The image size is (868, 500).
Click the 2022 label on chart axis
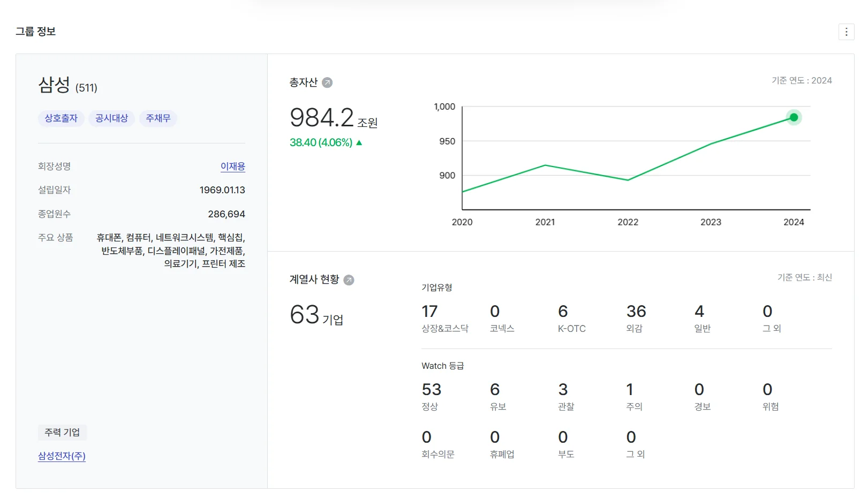coord(628,222)
